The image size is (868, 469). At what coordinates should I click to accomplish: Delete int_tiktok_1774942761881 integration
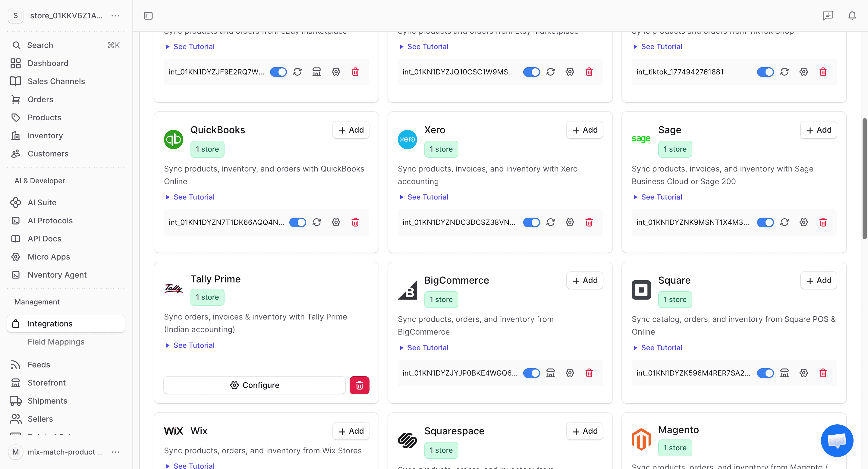pyautogui.click(x=823, y=72)
